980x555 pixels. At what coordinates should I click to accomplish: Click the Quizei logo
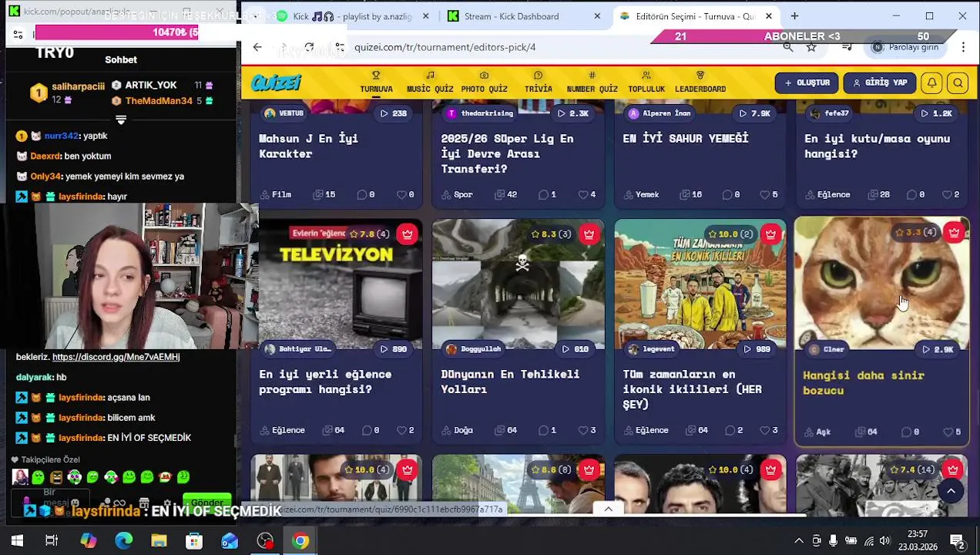point(276,82)
